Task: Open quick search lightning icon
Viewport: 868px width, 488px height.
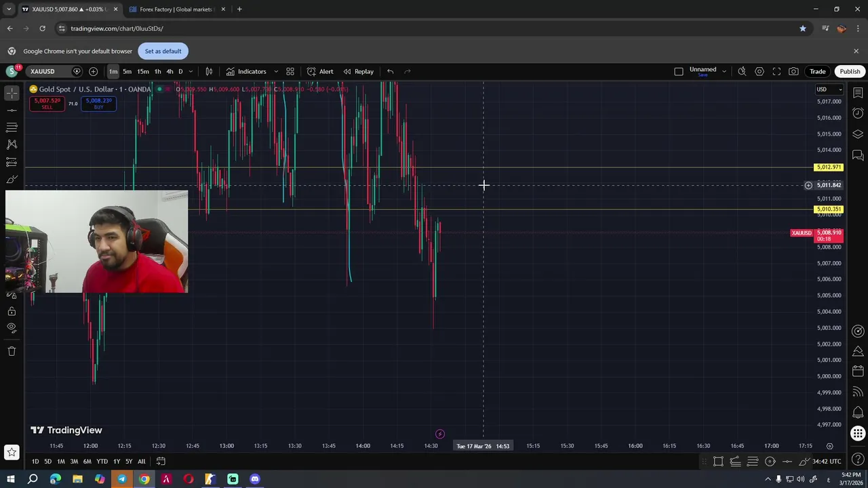Action: [742, 71]
